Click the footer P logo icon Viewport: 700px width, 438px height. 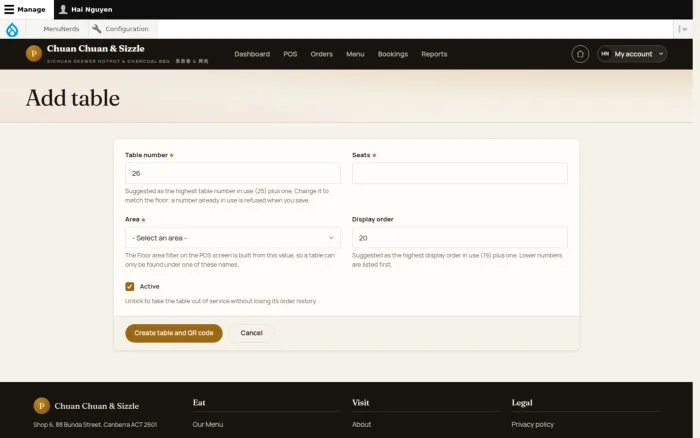tap(42, 406)
